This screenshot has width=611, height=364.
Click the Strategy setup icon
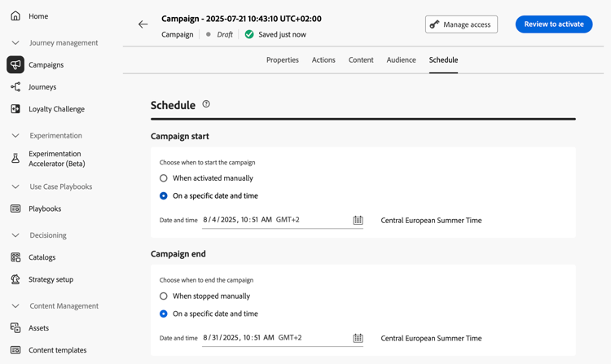15,279
